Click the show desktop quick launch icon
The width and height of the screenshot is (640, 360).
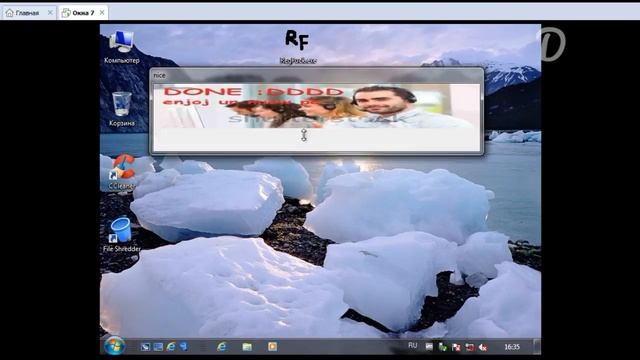click(158, 347)
